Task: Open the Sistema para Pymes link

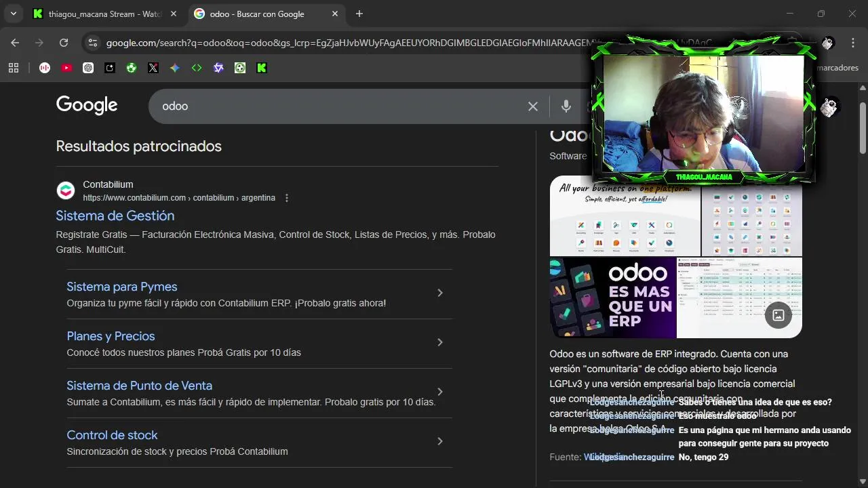Action: (x=122, y=287)
